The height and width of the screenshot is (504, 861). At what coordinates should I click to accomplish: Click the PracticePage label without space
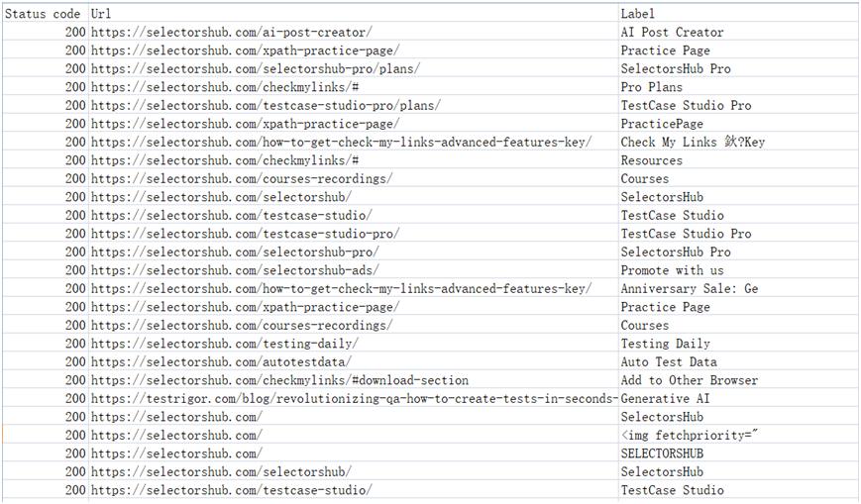[662, 124]
